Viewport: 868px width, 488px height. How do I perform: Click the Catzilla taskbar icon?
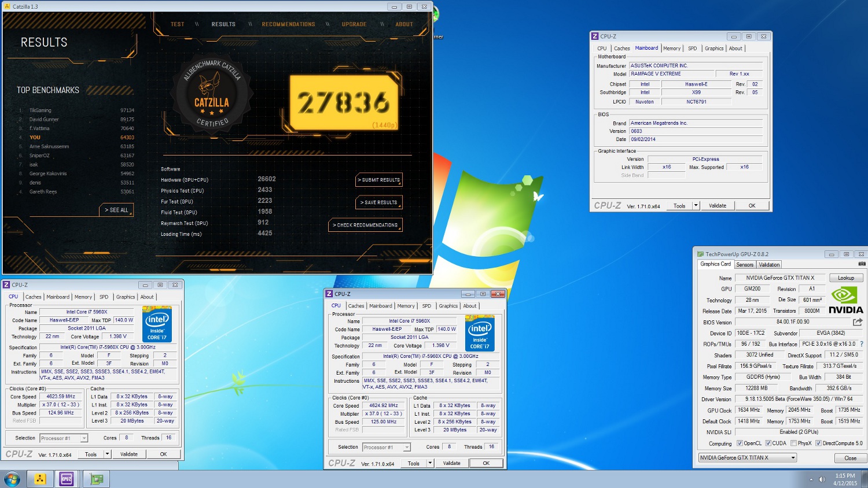pos(40,479)
